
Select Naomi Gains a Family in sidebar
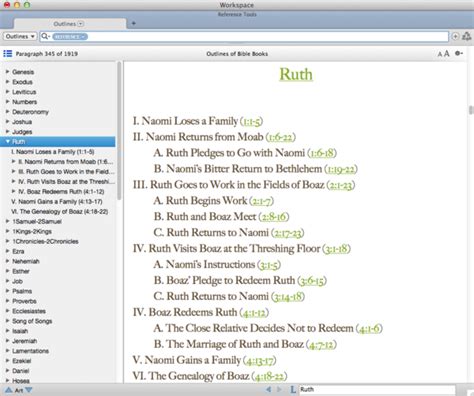57,201
